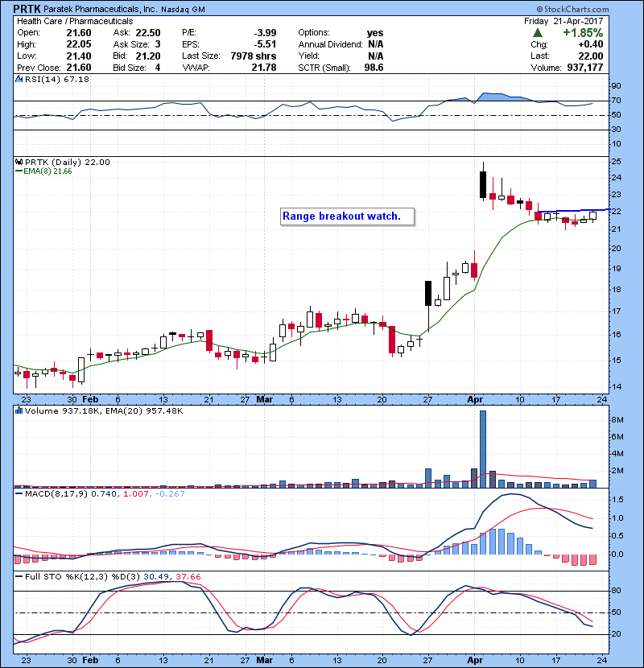Click the stochastic %D value 37.66
The width and height of the screenshot is (644, 668).
click(188, 577)
